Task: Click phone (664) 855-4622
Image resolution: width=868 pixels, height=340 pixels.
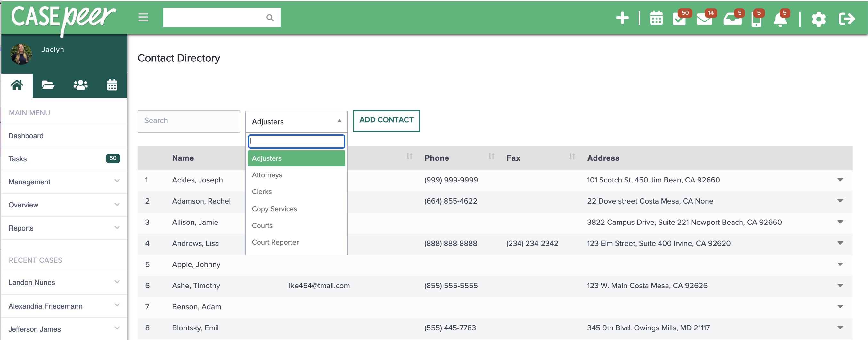Action: tap(451, 201)
